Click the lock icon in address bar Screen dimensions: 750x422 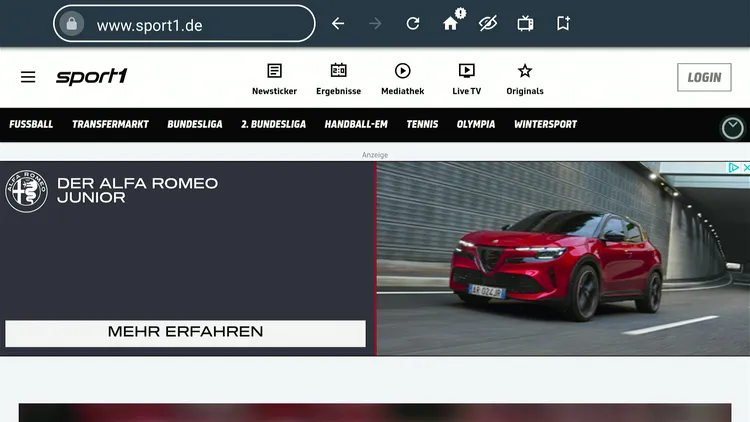(x=72, y=23)
